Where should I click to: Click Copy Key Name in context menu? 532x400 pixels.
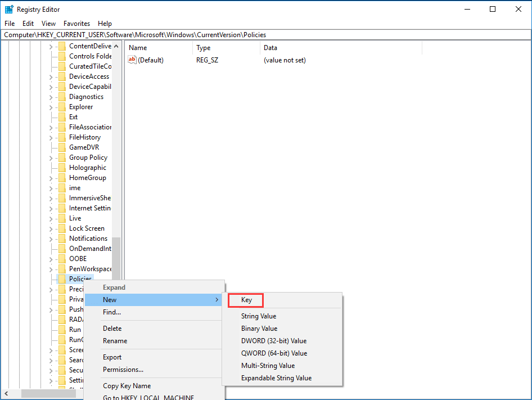pyautogui.click(x=154, y=386)
